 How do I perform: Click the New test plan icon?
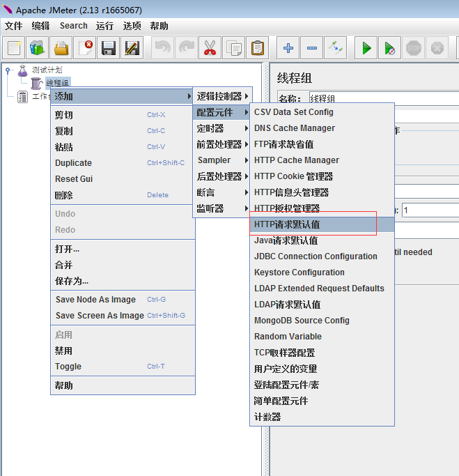[14, 48]
